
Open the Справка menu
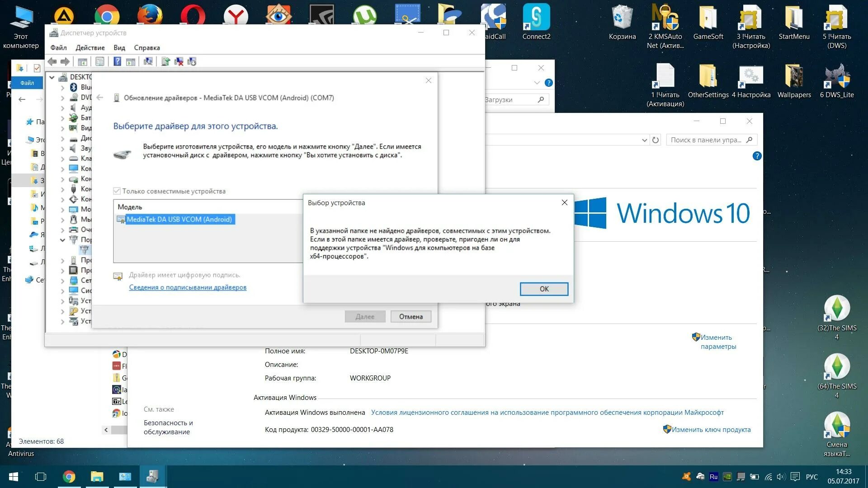point(146,47)
